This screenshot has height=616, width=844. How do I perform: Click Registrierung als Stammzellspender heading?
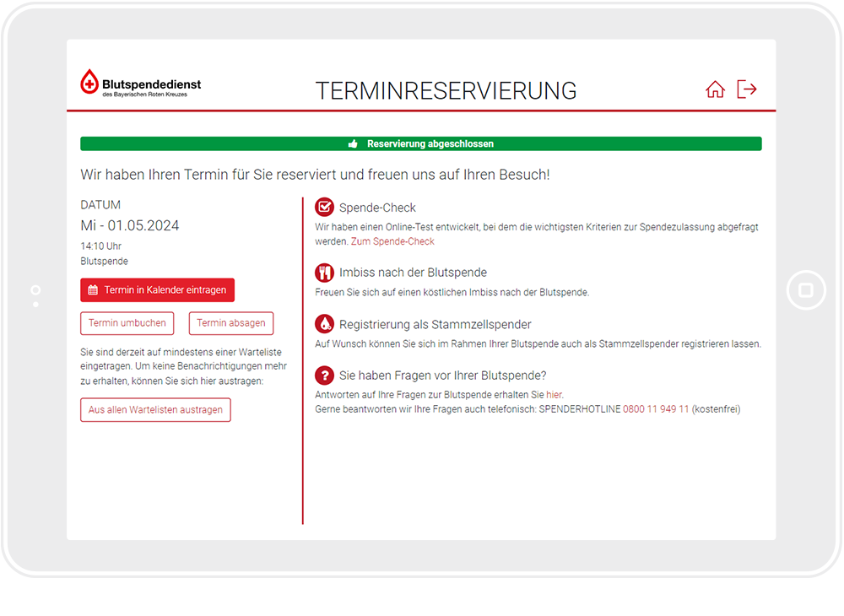(435, 324)
